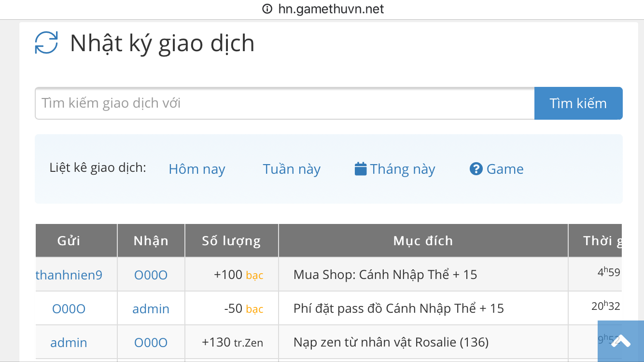Click the "Gửi" column header
The width and height of the screenshot is (644, 362).
click(76, 240)
